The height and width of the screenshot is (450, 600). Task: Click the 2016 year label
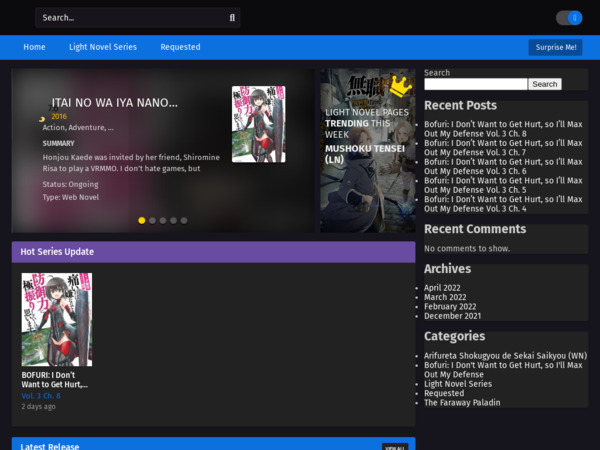[59, 116]
